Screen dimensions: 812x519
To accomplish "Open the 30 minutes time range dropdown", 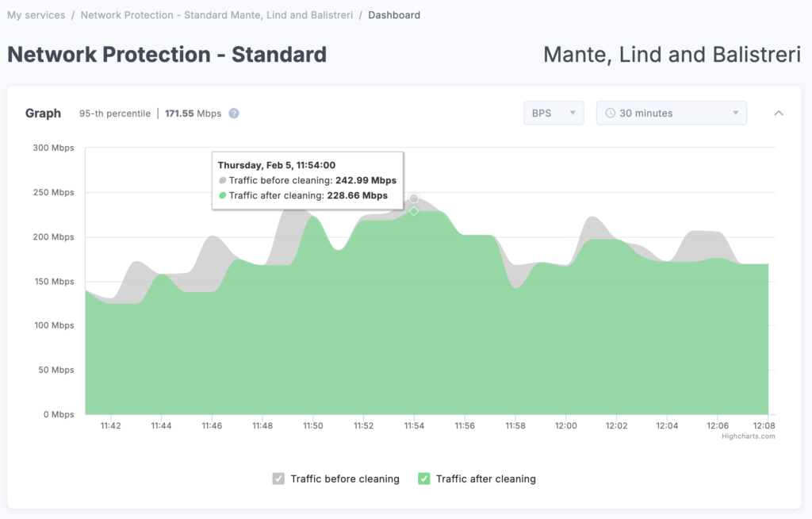I will tap(671, 113).
